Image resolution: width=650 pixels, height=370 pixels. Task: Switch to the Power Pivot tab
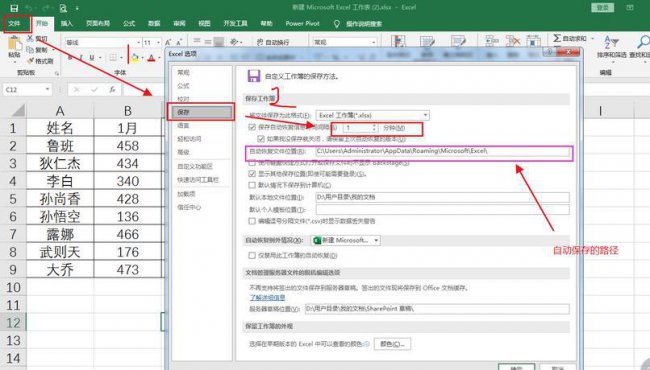[303, 24]
